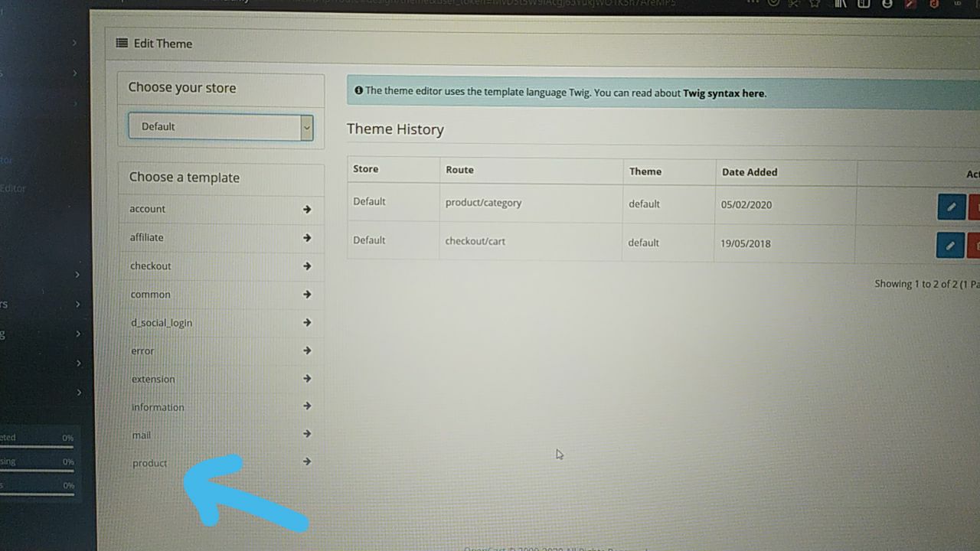Expand the d_social_login template folder
This screenshot has width=980, height=551.
[x=221, y=322]
